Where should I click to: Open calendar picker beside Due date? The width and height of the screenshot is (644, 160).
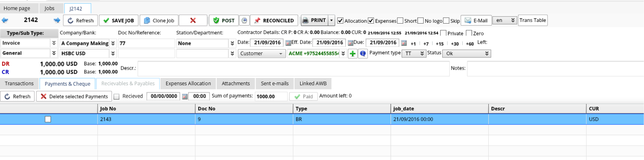pos(404,43)
